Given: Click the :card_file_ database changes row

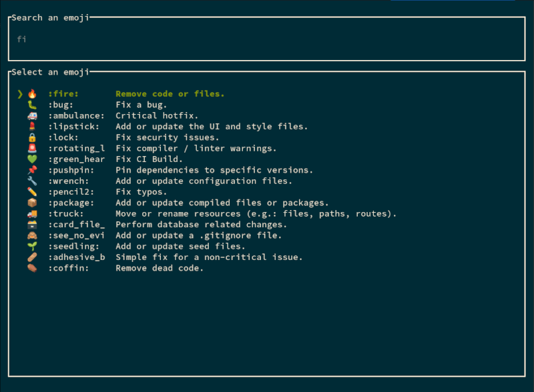Looking at the screenshot, I should [x=152, y=225].
